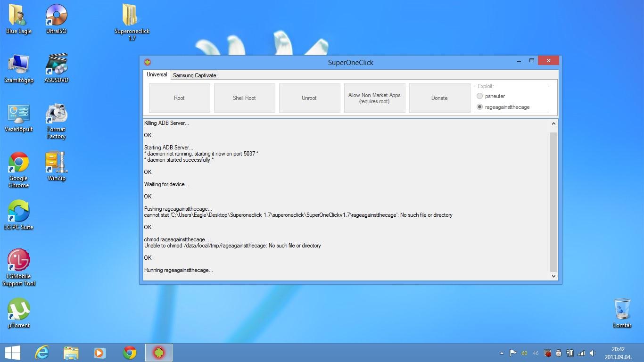This screenshot has width=644, height=362.
Task: Click the 'Waiting for device...' log line
Action: coord(166,184)
